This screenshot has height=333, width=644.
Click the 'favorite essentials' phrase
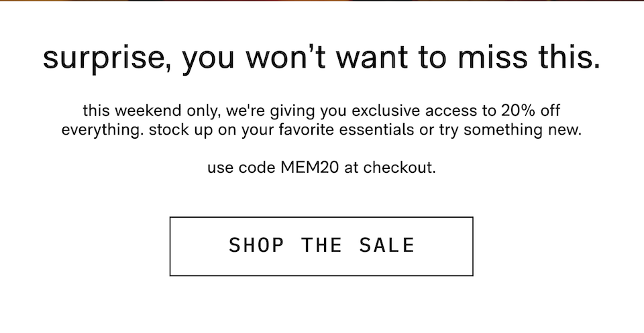(346, 129)
